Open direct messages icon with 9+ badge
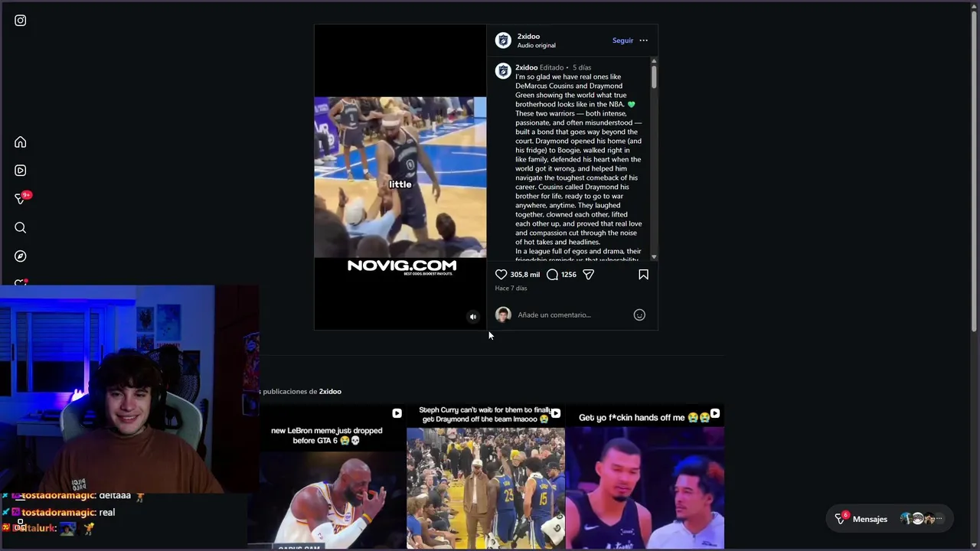This screenshot has width=980, height=551. 21,198
